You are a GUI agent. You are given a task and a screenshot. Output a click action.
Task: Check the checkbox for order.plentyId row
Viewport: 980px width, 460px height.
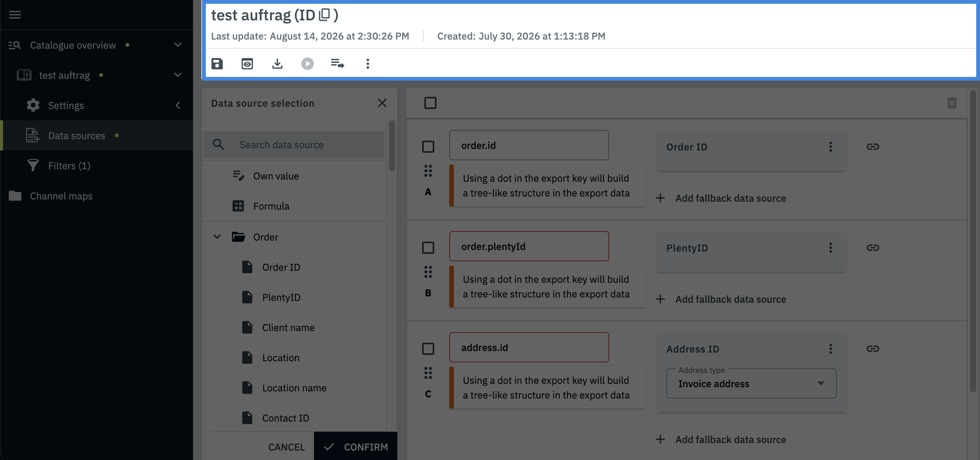coord(428,248)
